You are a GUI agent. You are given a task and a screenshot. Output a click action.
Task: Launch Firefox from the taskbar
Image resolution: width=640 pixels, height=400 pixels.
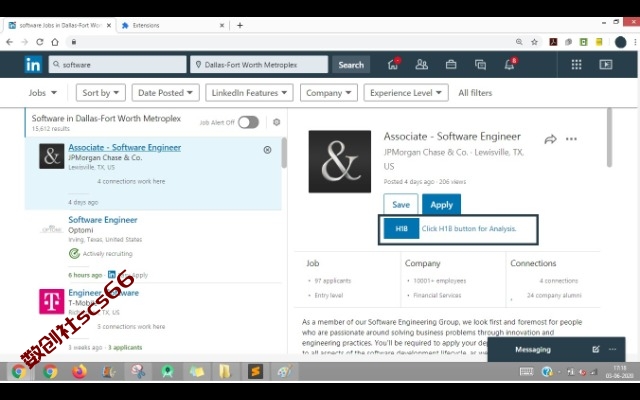[79, 371]
